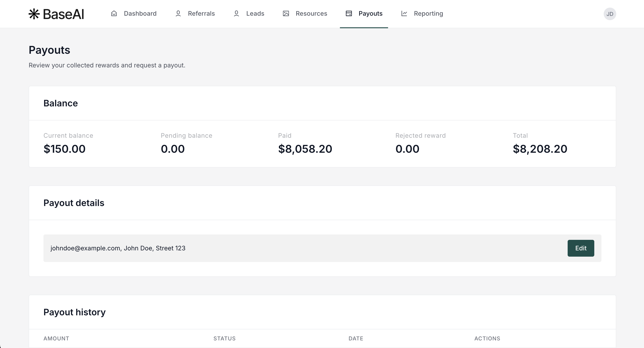Click the STATUS column header

coord(224,339)
